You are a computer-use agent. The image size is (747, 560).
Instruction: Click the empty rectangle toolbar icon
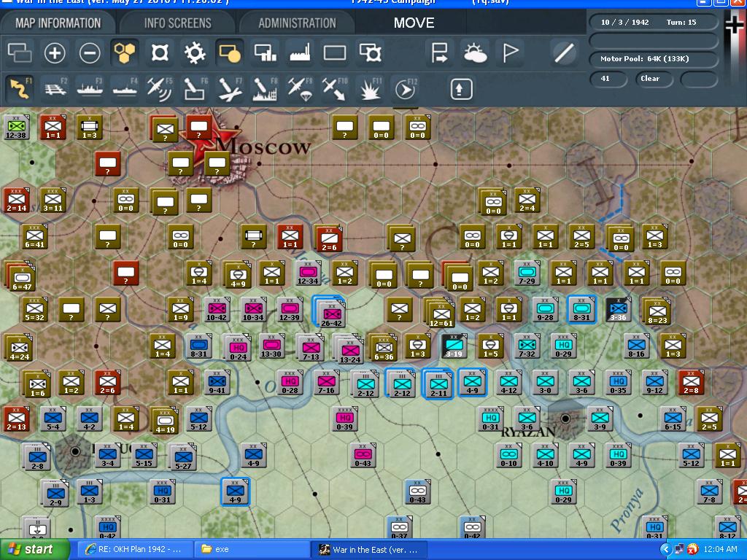(x=335, y=52)
